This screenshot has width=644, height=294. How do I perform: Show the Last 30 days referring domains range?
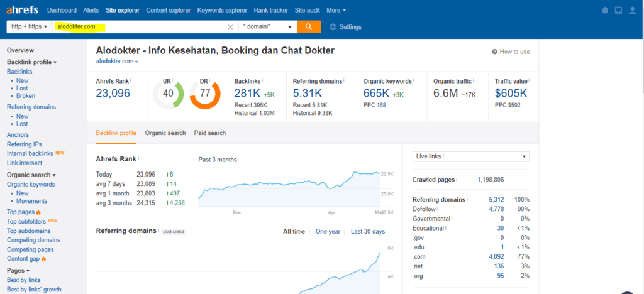coord(368,232)
